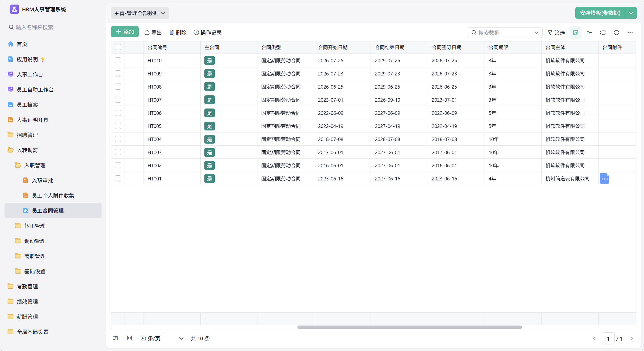Click the green view toggle icon beside 筛选

(576, 33)
